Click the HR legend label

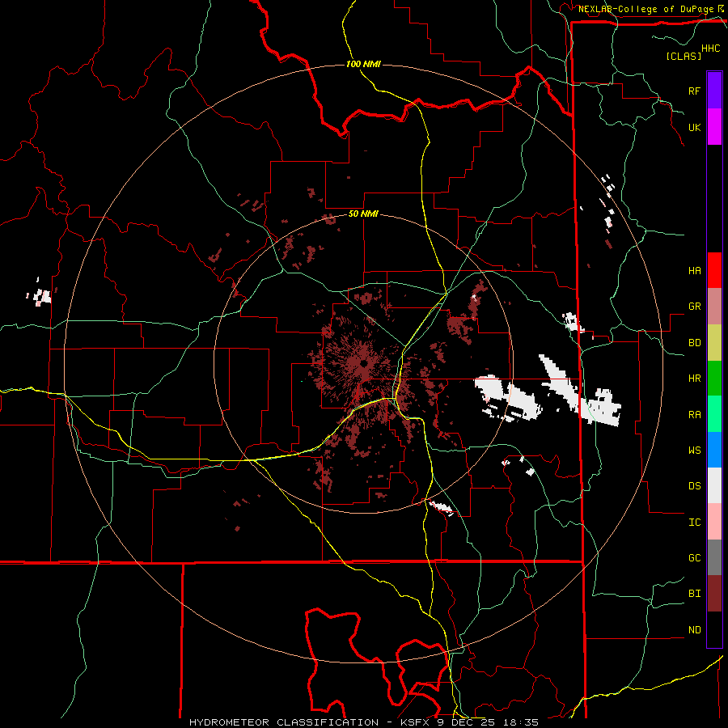694,379
